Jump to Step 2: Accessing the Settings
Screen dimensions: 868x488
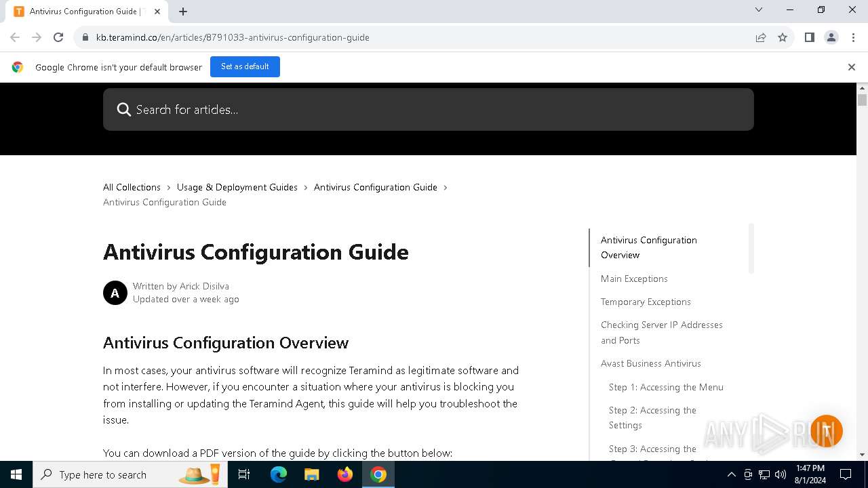[x=652, y=418]
